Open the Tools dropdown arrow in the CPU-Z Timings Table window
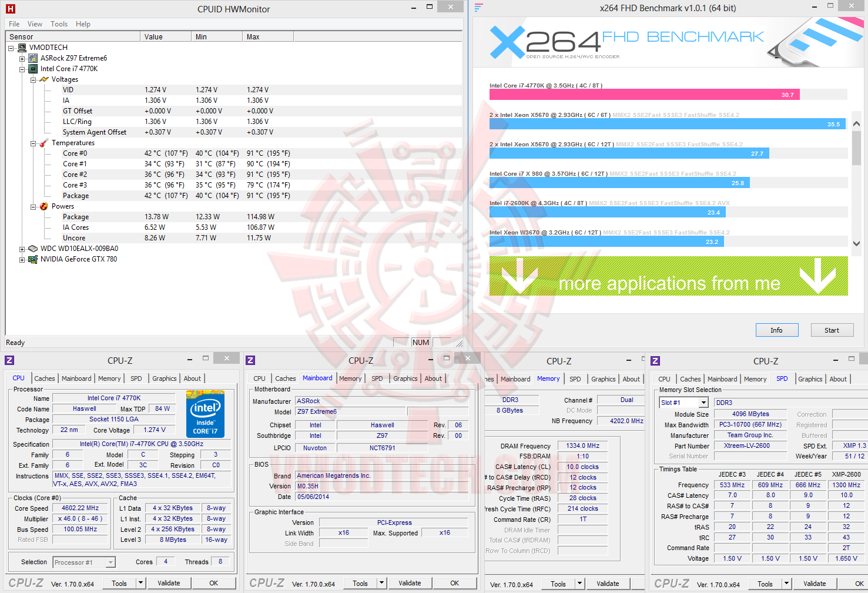868x593 pixels. click(786, 584)
